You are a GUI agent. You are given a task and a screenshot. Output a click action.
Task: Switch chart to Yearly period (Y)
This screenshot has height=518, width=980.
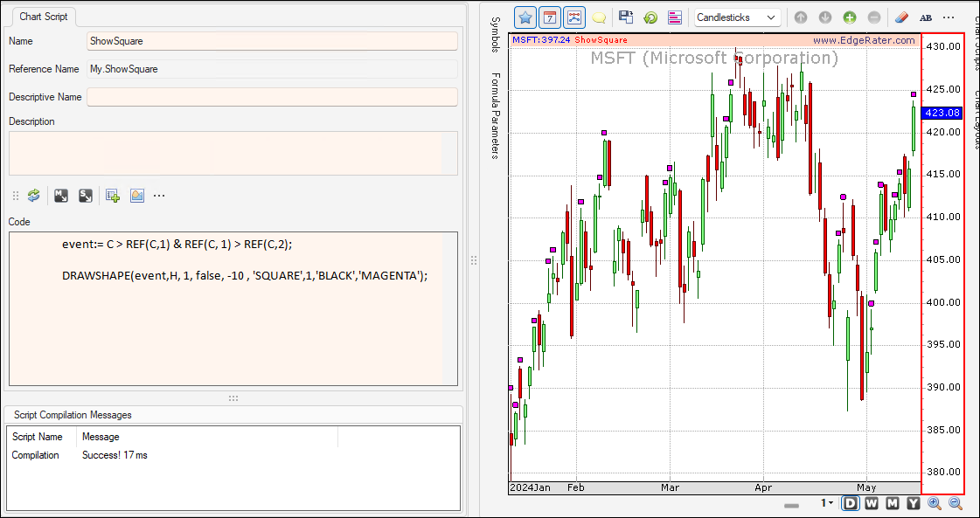click(x=914, y=504)
